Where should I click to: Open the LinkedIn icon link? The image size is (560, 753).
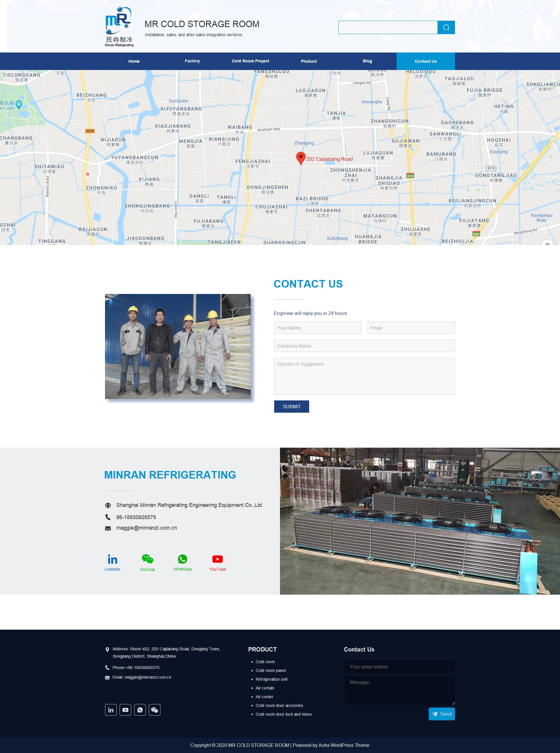pos(112,559)
